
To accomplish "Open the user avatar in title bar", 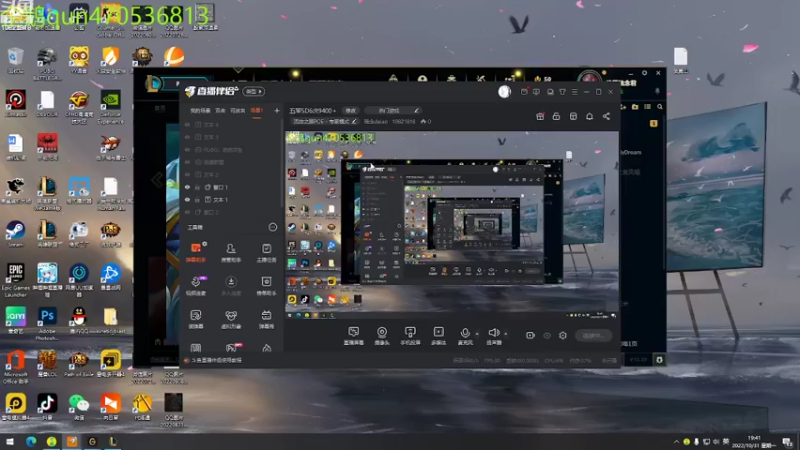I will click(x=505, y=91).
